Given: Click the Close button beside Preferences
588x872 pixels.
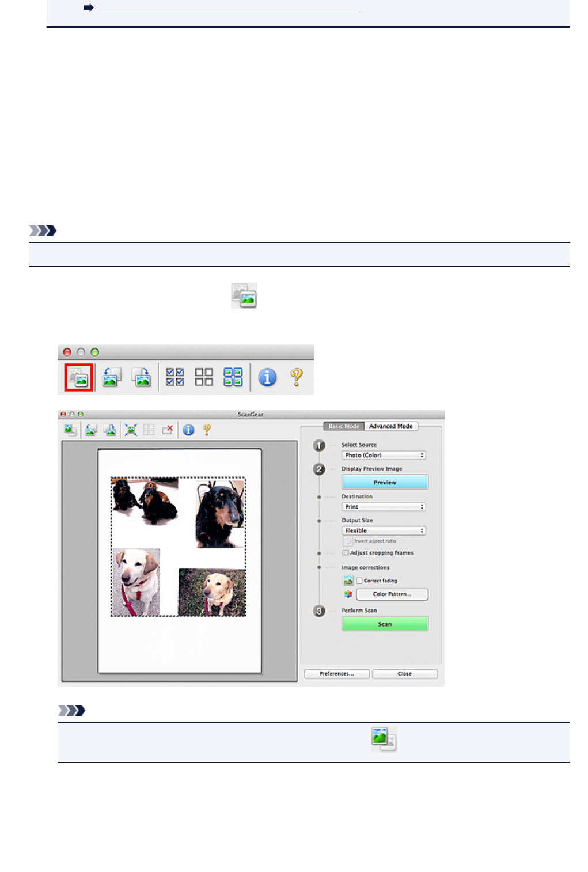Looking at the screenshot, I should [405, 674].
